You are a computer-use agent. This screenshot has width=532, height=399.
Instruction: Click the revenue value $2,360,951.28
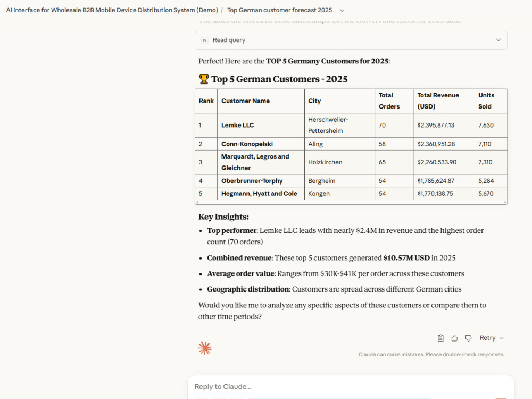click(x=436, y=144)
